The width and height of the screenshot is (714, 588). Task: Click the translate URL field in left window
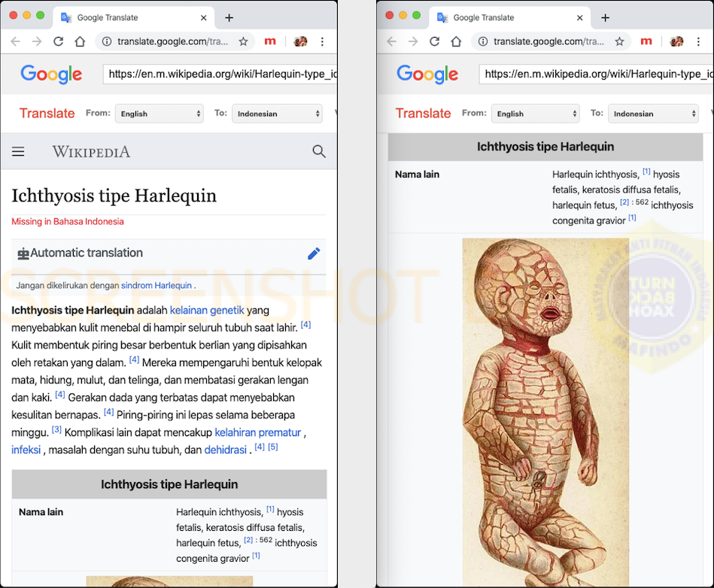pyautogui.click(x=220, y=74)
